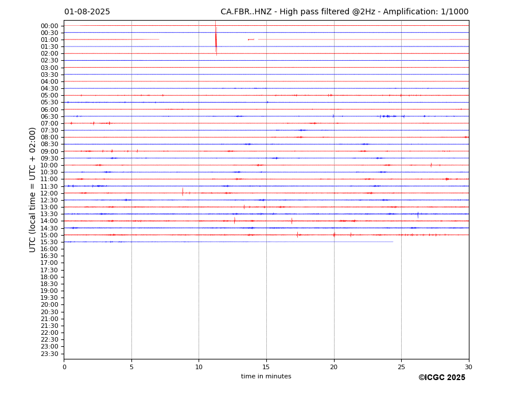Click the 13:30 time row label
This screenshot has width=532, height=399.
pyautogui.click(x=49, y=214)
